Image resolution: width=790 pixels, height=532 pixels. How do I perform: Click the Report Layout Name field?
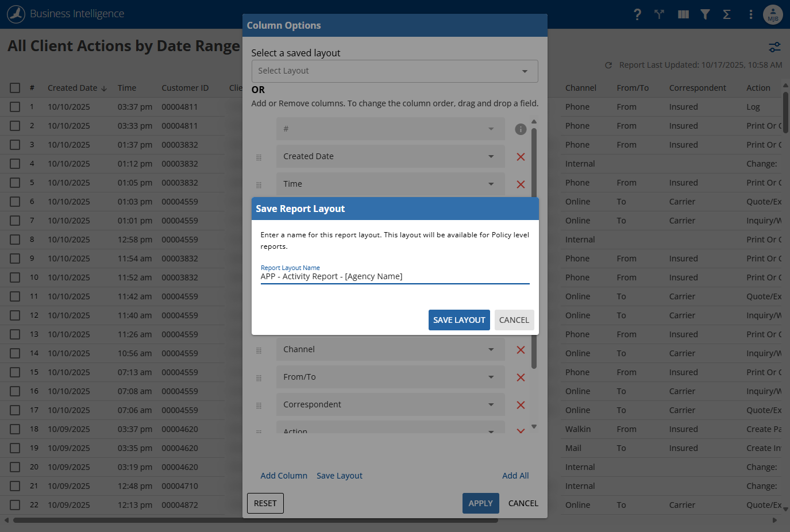pos(395,276)
